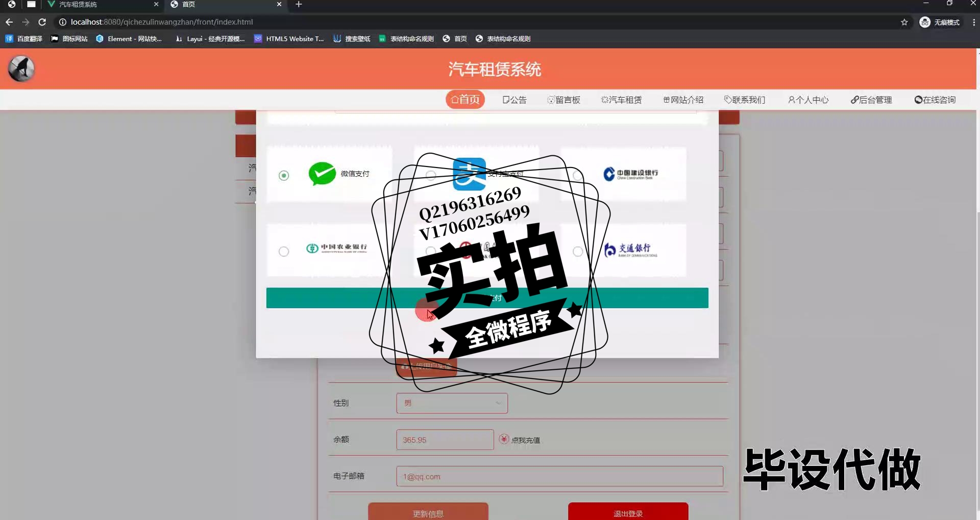Open the Element bookmark

click(129, 39)
